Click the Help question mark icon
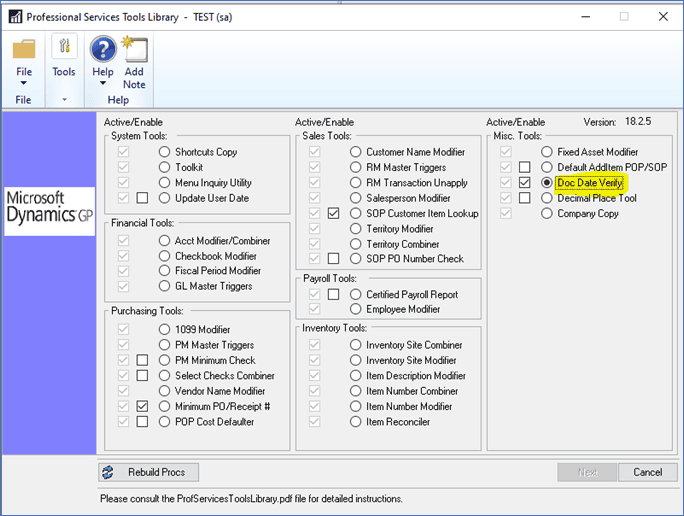 click(x=103, y=49)
